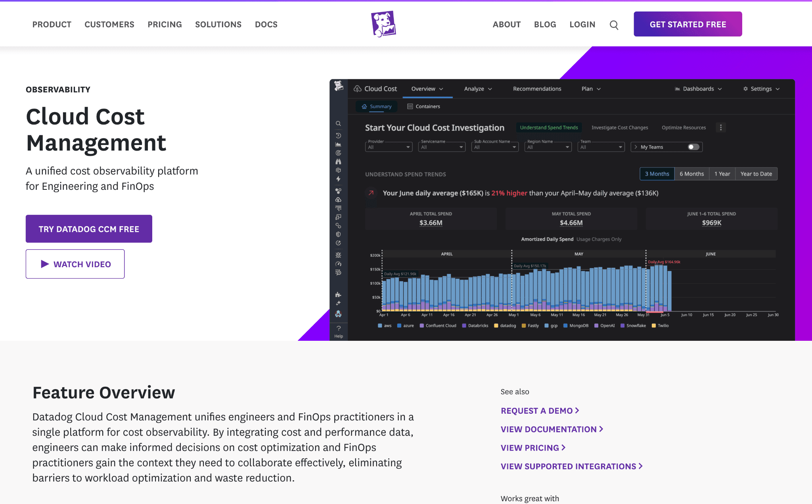Click the binoculars icon in sidebar
This screenshot has height=504, width=812.
click(338, 162)
